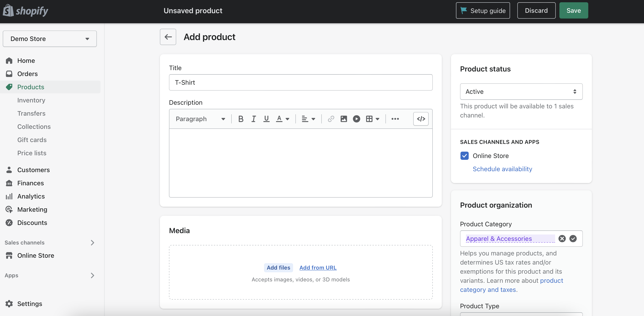
Task: Open the text alignment options
Action: (308, 119)
